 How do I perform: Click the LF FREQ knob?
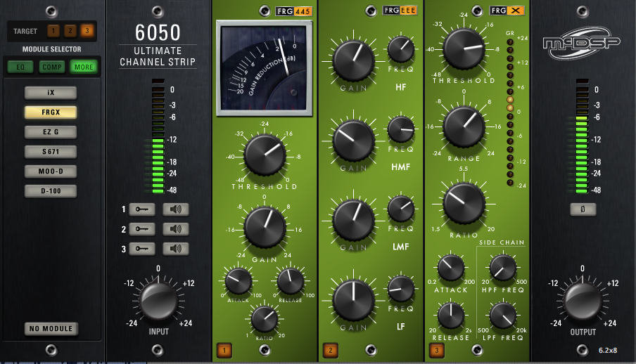pyautogui.click(x=401, y=289)
